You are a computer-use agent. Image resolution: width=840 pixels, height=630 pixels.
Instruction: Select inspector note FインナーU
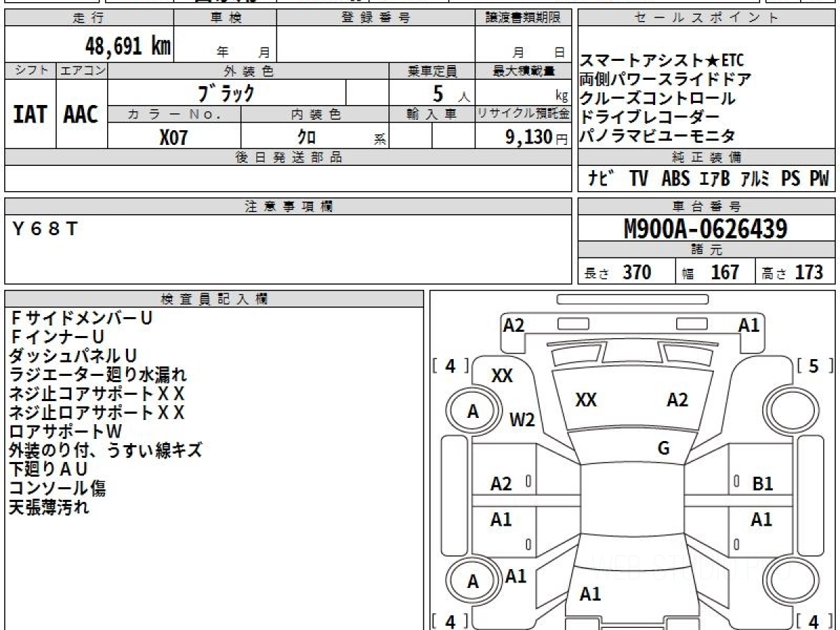pos(57,337)
